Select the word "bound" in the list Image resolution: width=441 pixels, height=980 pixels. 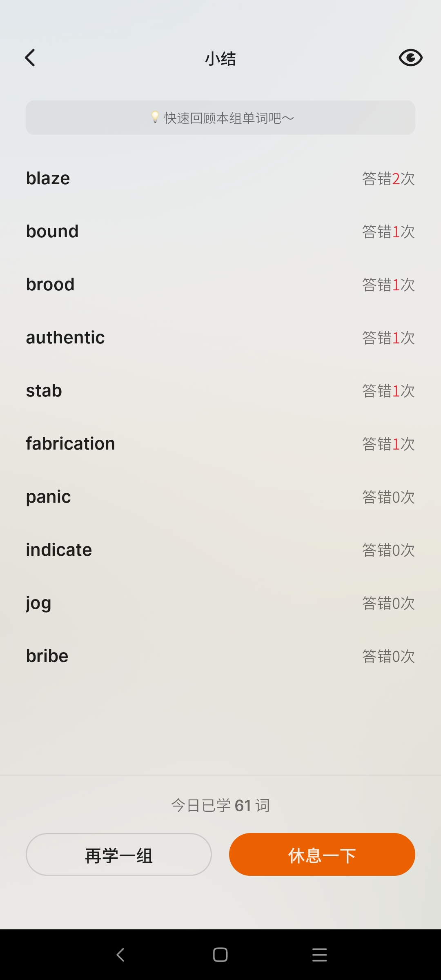click(52, 232)
